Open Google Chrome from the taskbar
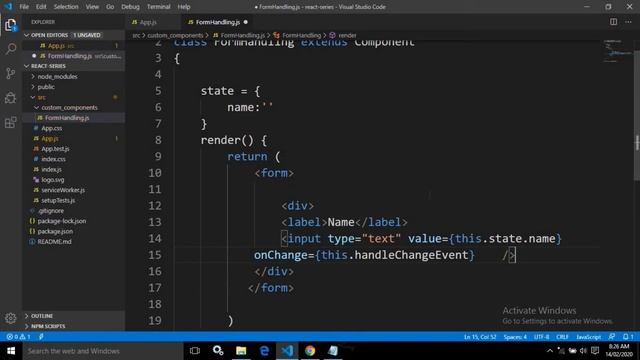Screen dimensions: 640x360 tap(310, 351)
